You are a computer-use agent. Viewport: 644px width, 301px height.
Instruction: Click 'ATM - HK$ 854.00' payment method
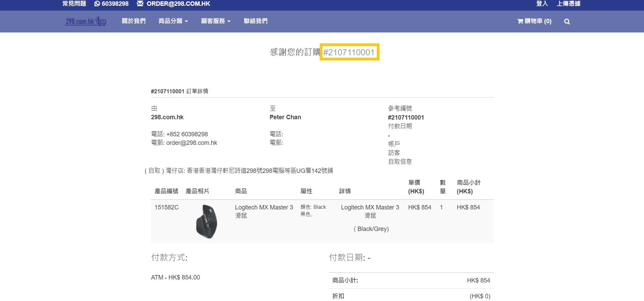point(175,277)
